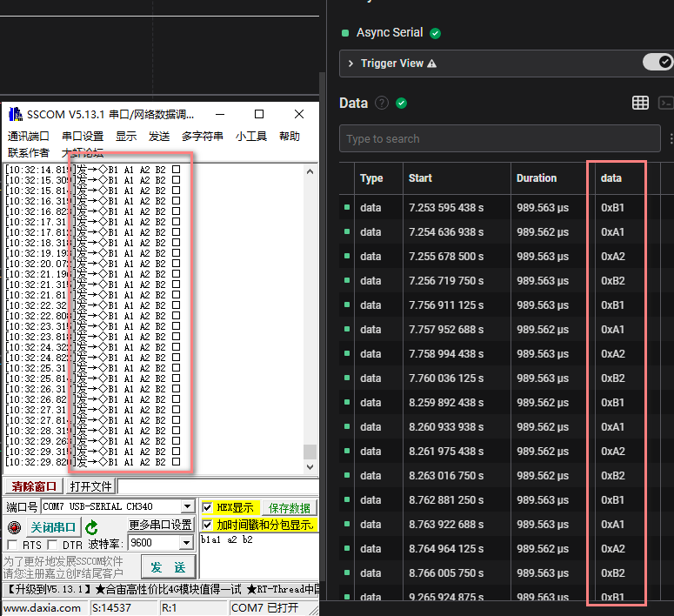
Task: Click the green square beside Async Serial
Action: pos(345,33)
